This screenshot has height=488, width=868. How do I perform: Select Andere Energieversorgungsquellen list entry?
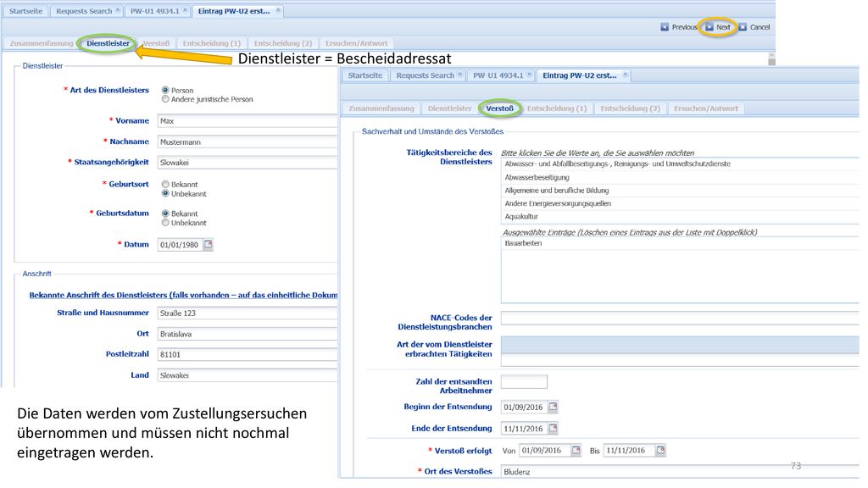680,203
